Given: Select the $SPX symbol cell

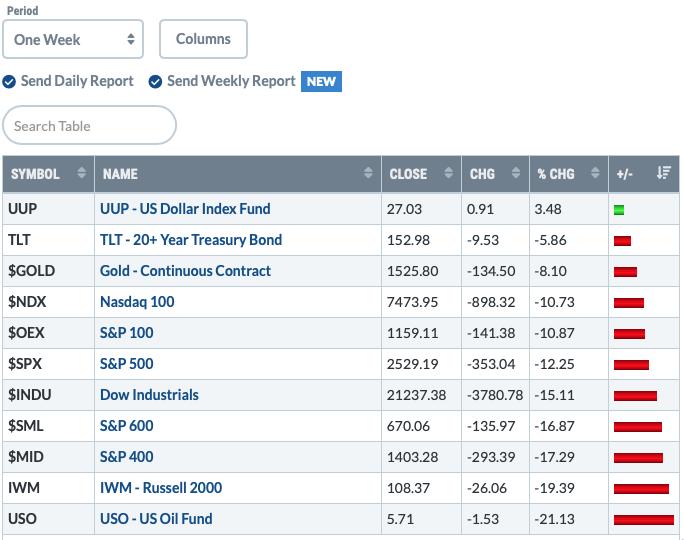Looking at the screenshot, I should pyautogui.click(x=48, y=364).
